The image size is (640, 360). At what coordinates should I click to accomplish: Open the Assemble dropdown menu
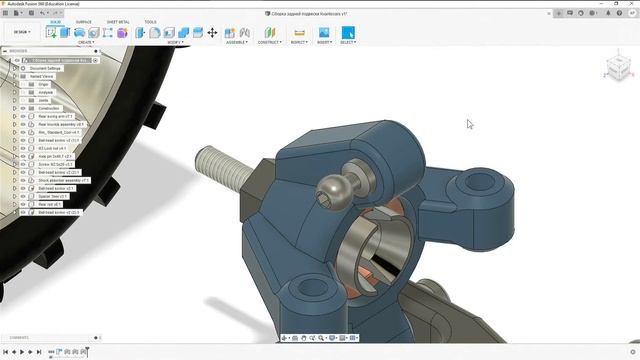pyautogui.click(x=237, y=42)
